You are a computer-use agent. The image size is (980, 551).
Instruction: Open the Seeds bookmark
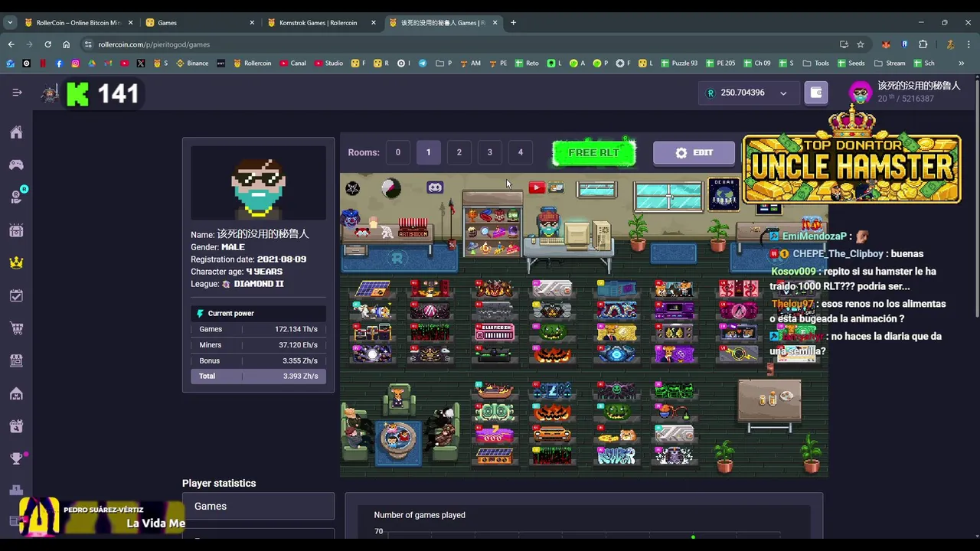pyautogui.click(x=851, y=64)
